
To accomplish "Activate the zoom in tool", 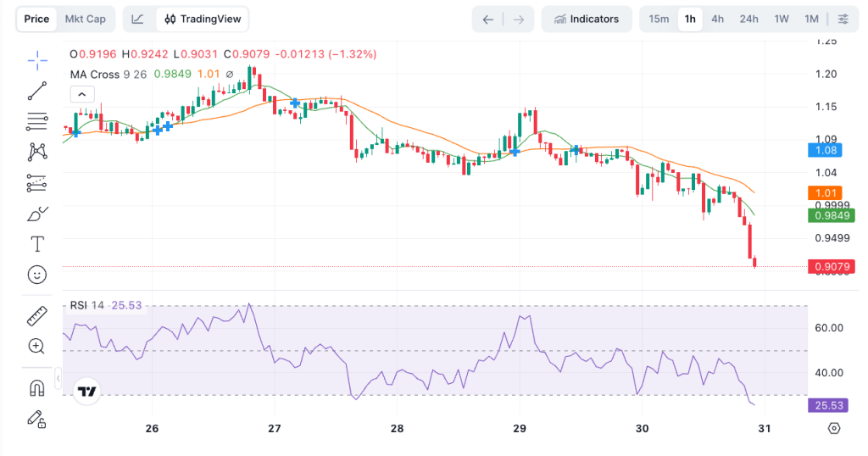I will (36, 346).
